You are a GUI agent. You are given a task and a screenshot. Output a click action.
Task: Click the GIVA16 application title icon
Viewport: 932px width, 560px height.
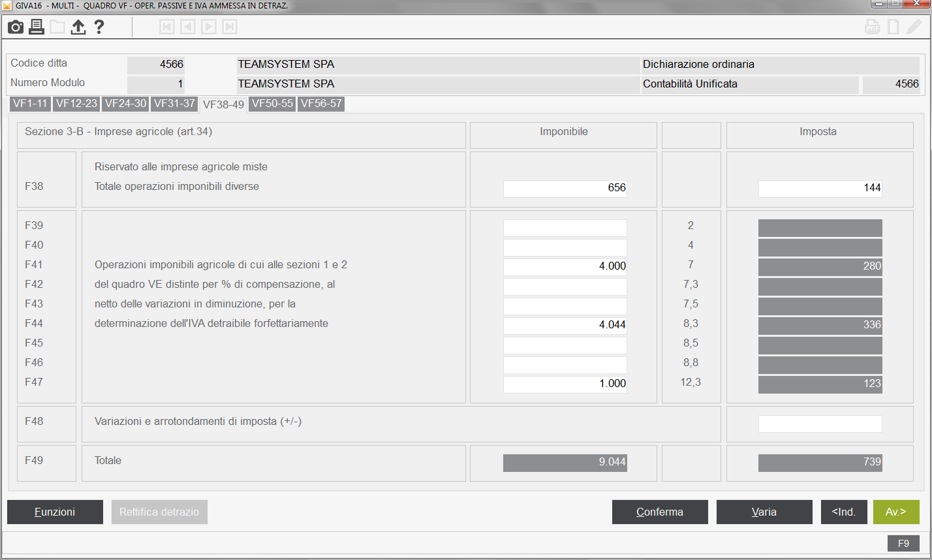(x=6, y=5)
